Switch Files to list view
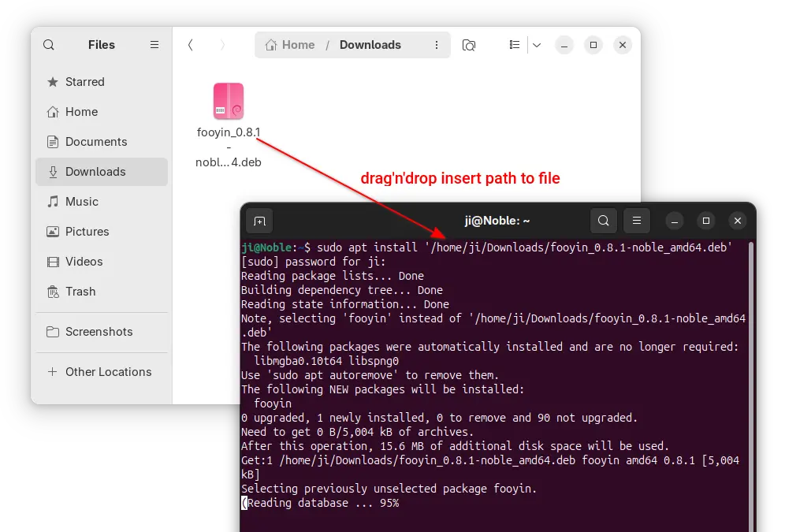The image size is (785, 532). tap(514, 45)
